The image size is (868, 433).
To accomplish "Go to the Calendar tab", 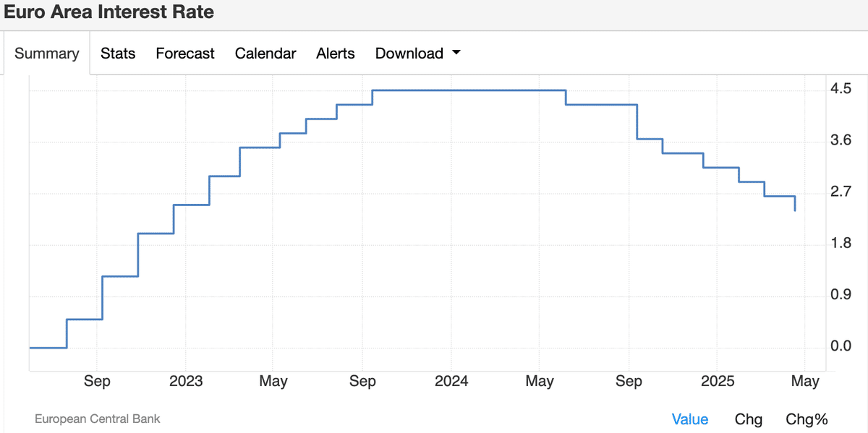I will tap(265, 53).
